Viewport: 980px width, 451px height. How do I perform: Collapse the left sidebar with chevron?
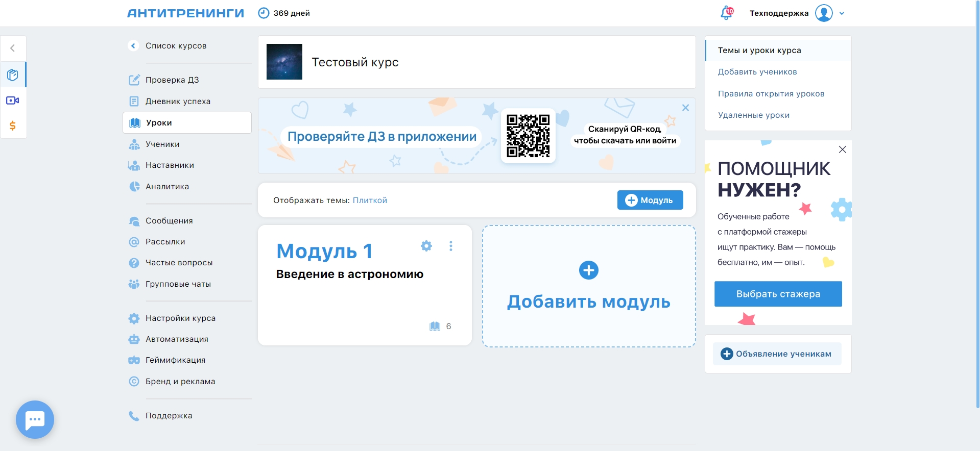[13, 48]
